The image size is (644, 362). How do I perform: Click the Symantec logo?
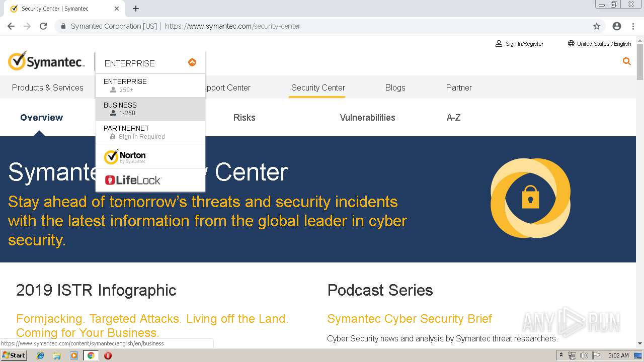pos(46,62)
